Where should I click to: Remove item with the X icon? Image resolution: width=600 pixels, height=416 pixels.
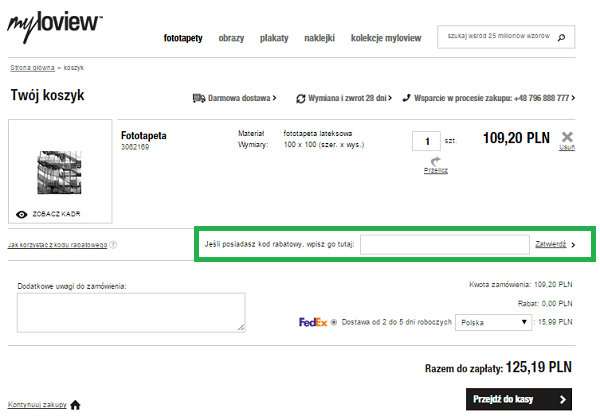click(x=567, y=137)
